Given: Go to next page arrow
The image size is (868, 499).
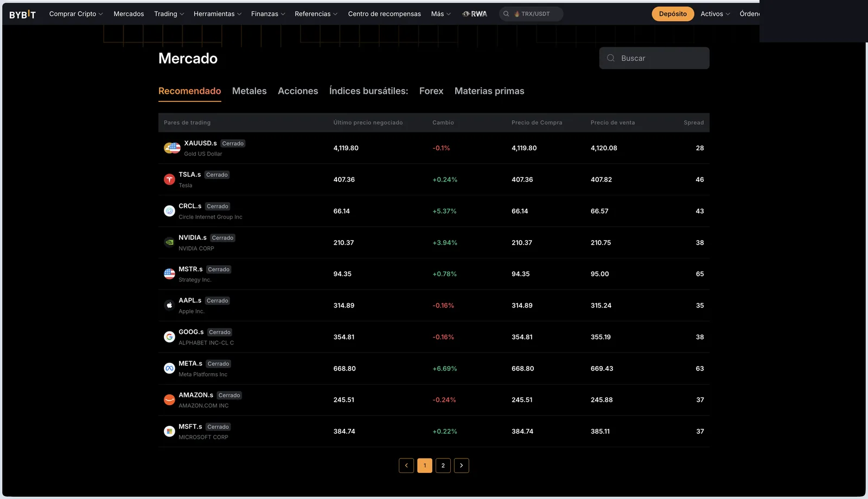Looking at the screenshot, I should coord(462,465).
